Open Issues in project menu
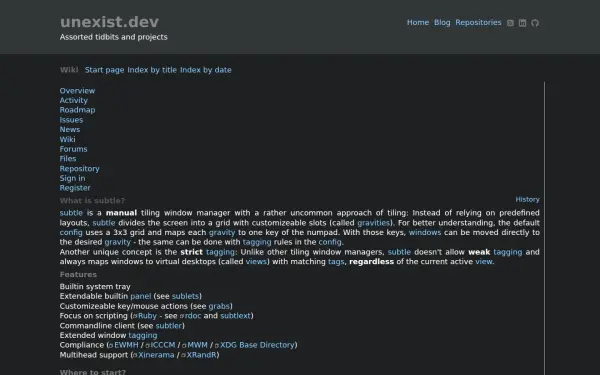Screen dimensions: 600x375 point(71,120)
